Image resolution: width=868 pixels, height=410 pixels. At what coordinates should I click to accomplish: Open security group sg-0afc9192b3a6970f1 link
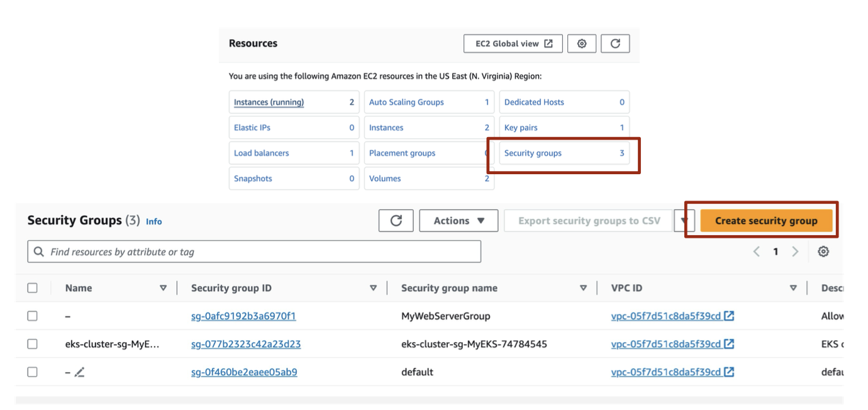click(243, 316)
